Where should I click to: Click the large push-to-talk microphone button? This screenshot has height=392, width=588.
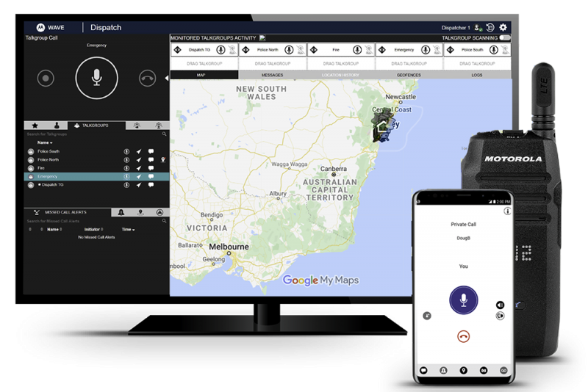tap(97, 78)
